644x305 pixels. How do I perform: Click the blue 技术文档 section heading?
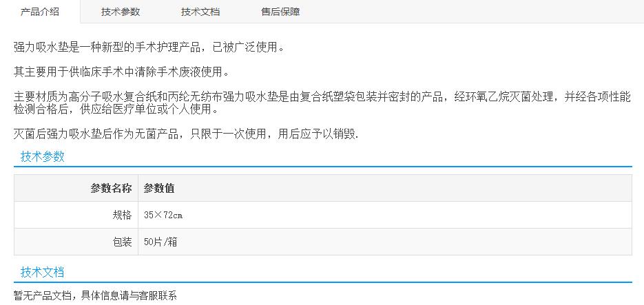coord(43,272)
